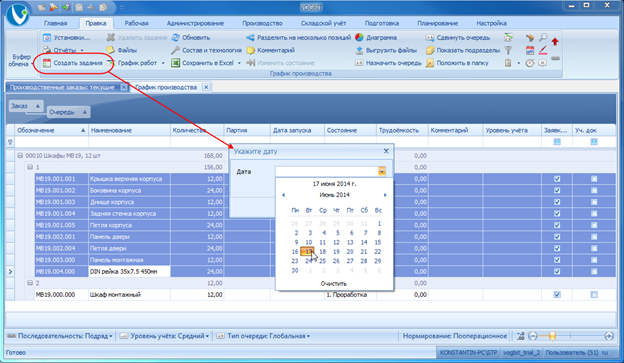Image resolution: width=624 pixels, height=363 pixels.
Task: Select June 25 in the calendar
Action: coord(322,261)
